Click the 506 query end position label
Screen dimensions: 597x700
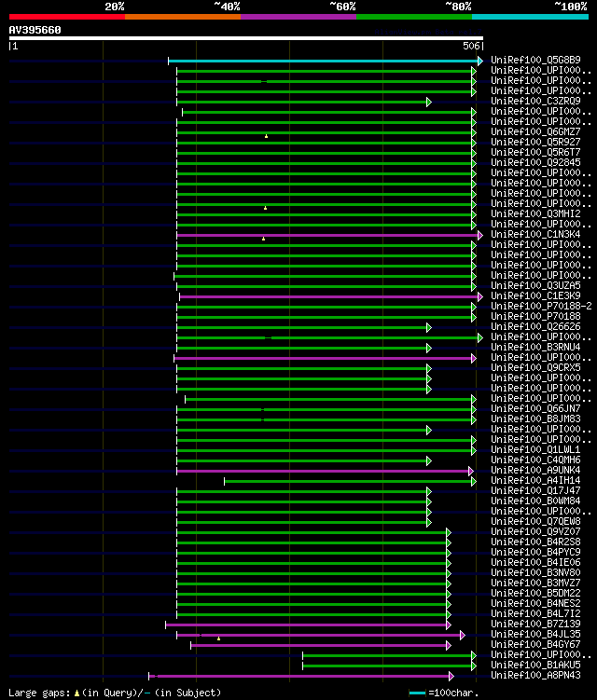click(471, 46)
